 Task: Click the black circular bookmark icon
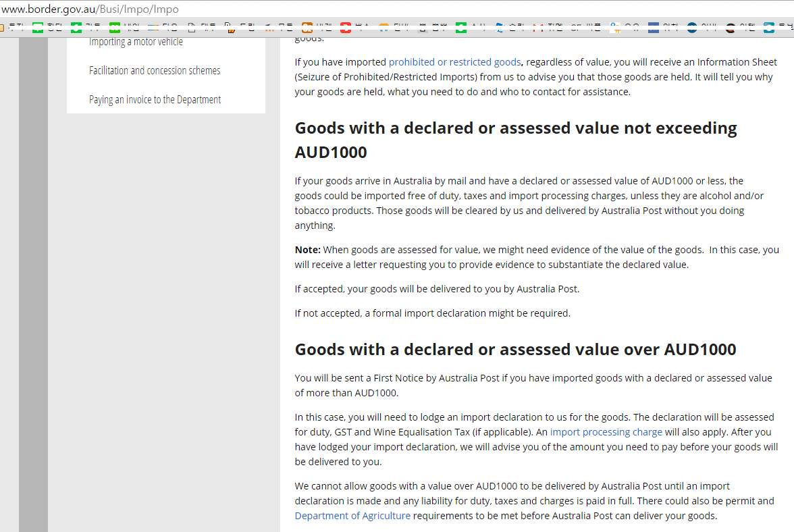[x=731, y=28]
